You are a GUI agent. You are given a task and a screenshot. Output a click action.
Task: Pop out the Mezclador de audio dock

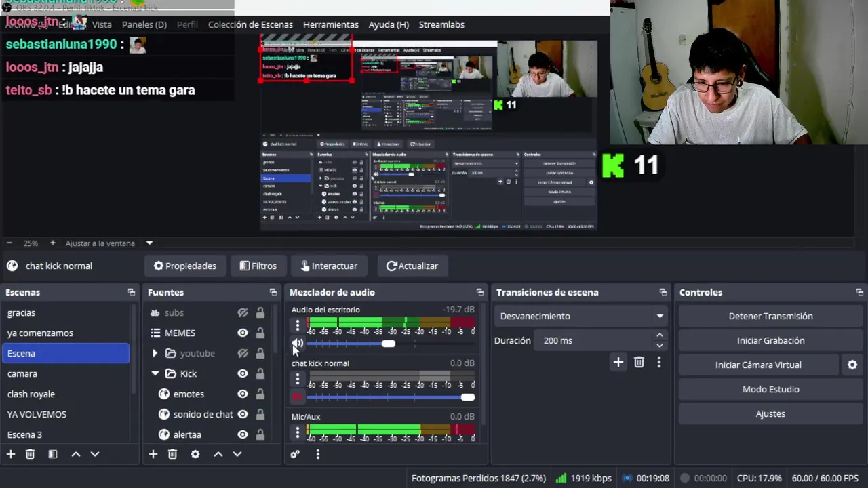pos(480,292)
